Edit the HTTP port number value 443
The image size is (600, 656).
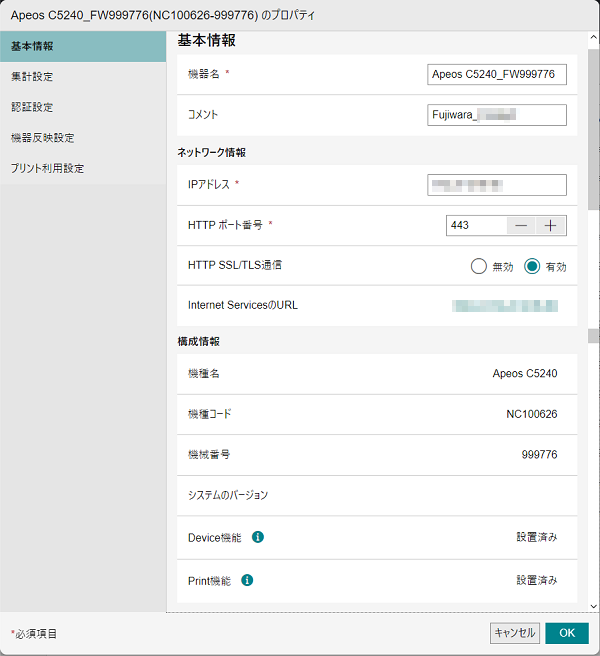click(477, 226)
